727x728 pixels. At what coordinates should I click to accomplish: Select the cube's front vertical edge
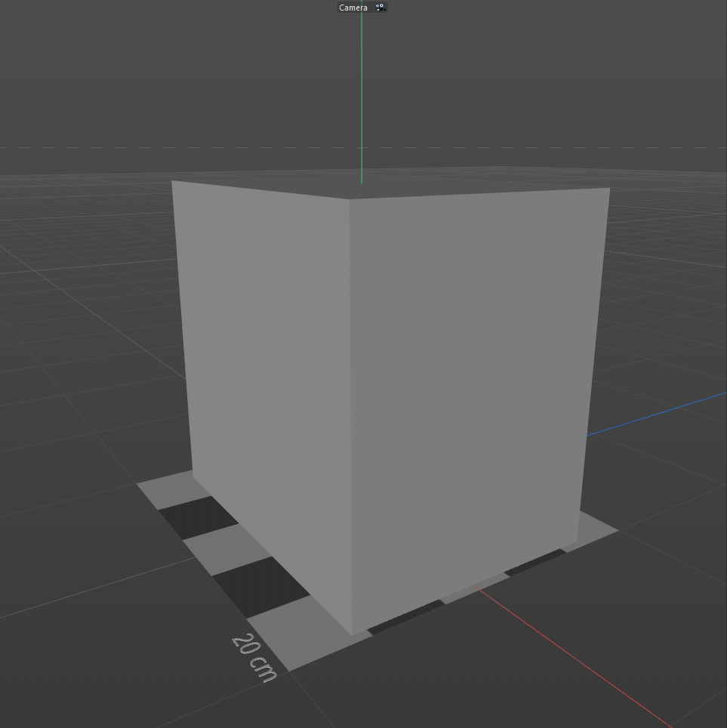coord(350,415)
